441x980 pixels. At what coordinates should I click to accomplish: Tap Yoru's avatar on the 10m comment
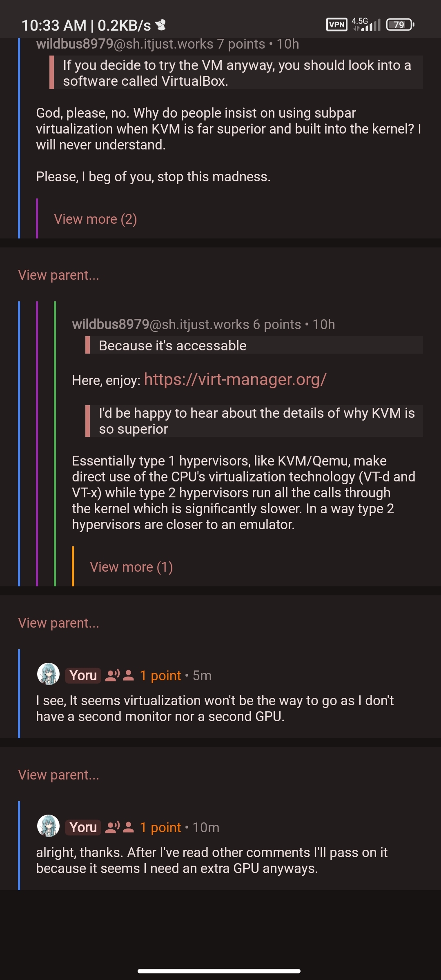click(x=48, y=826)
